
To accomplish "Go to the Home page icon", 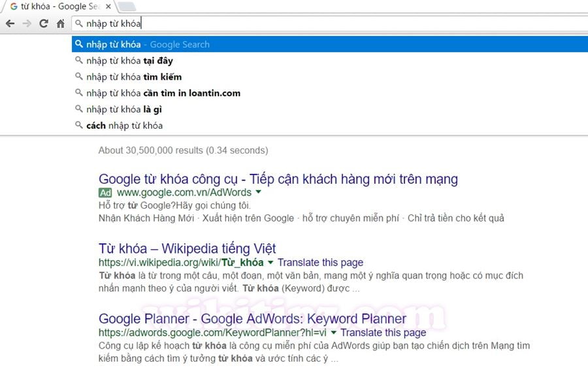I will pyautogui.click(x=60, y=24).
